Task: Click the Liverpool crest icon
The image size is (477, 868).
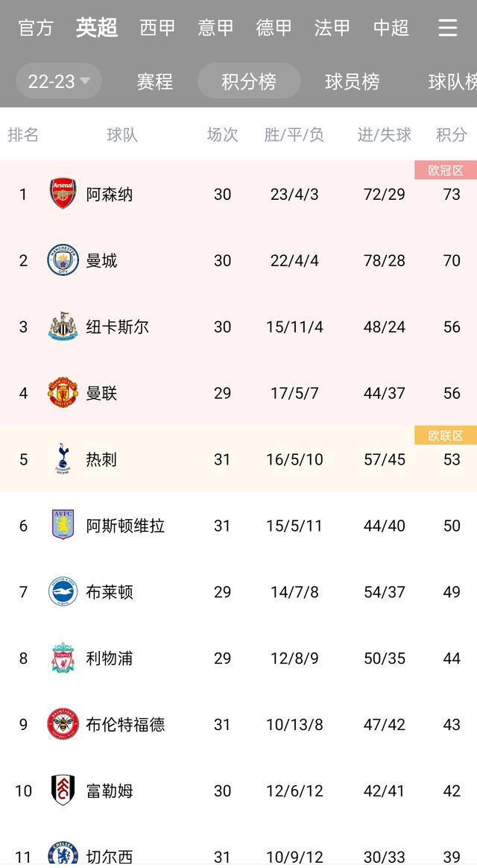Action: (63, 658)
